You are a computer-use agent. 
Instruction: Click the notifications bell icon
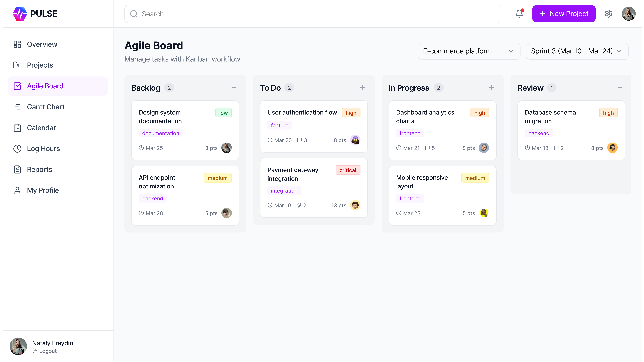point(519,14)
